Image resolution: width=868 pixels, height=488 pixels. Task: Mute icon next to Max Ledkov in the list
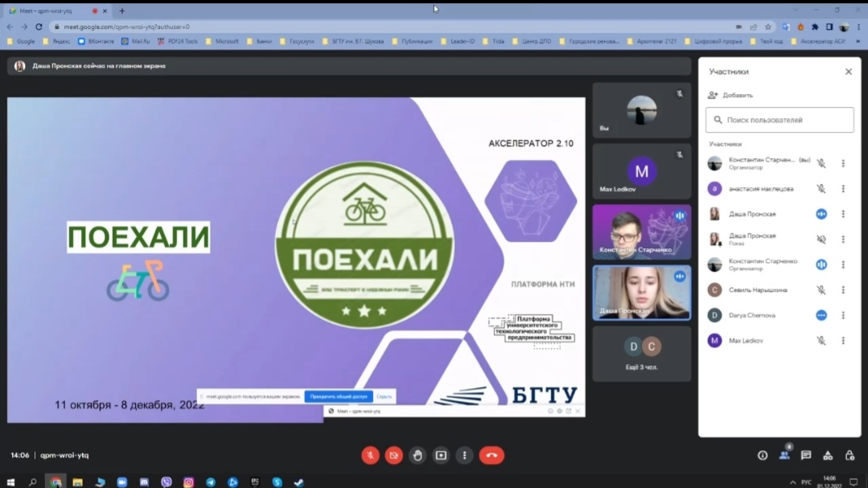coord(821,341)
